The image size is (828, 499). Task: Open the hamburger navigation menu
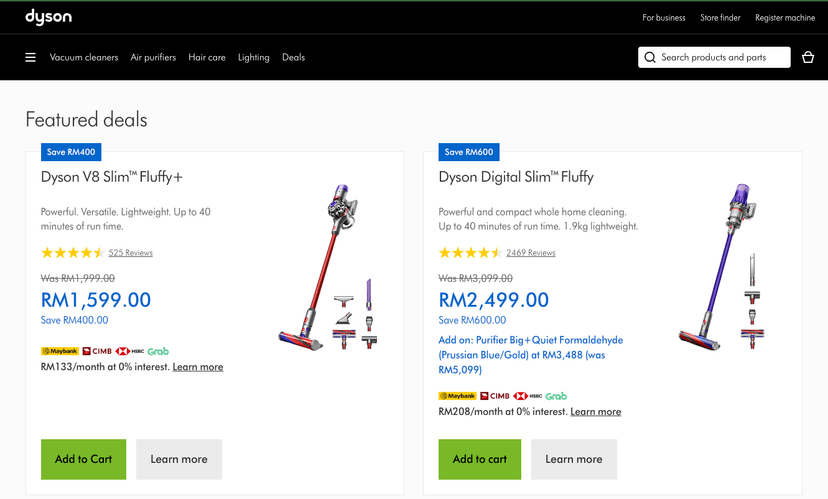[x=30, y=57]
